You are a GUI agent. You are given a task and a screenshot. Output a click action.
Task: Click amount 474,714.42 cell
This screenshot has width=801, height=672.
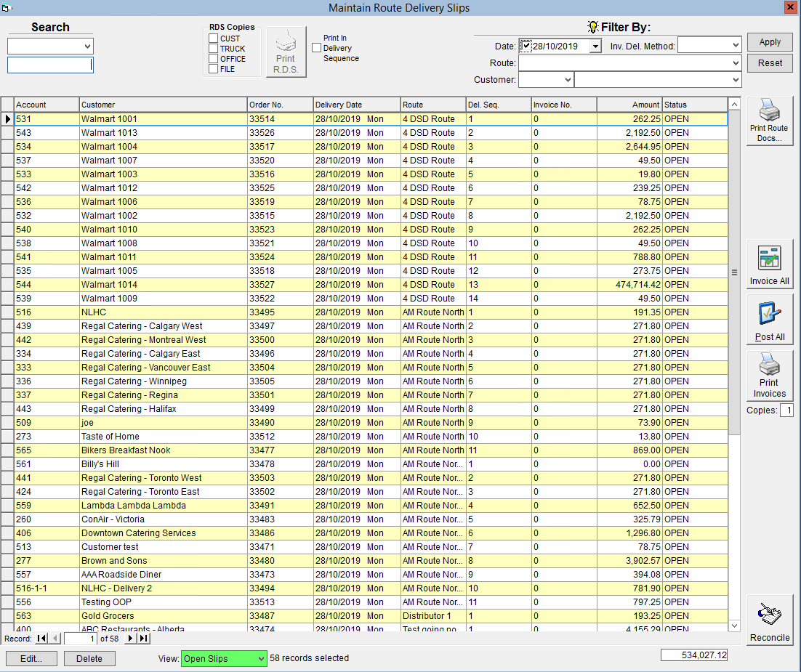point(630,285)
